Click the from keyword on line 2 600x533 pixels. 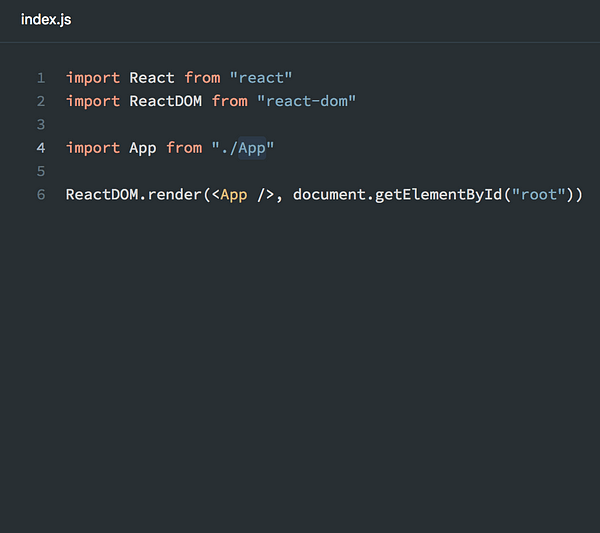pos(230,101)
